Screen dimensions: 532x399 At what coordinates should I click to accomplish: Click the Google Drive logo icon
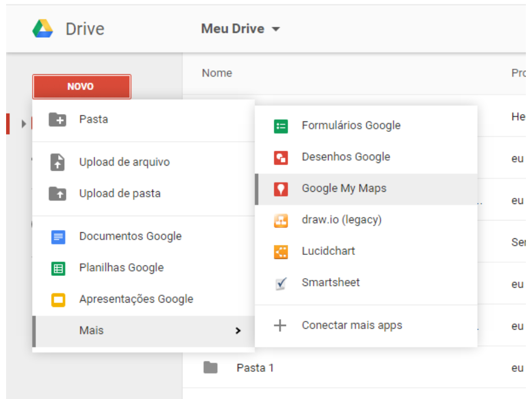(x=43, y=29)
